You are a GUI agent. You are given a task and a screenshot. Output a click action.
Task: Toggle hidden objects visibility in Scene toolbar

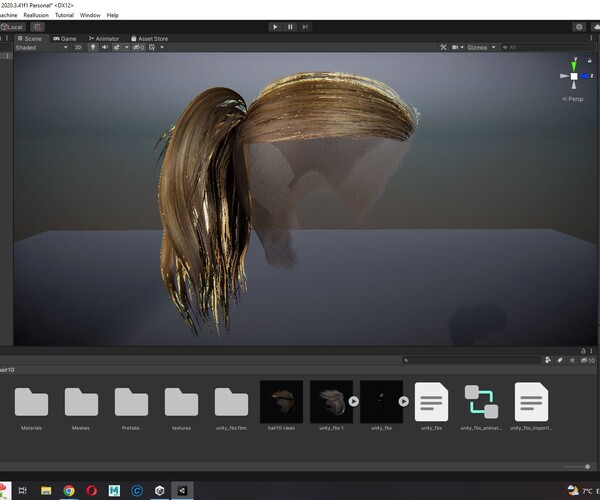click(139, 47)
